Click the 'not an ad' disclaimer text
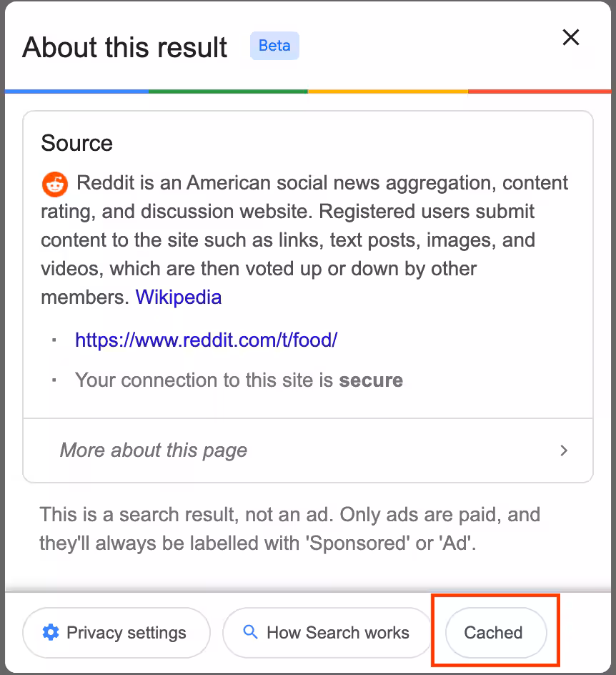The image size is (616, 675). [289, 529]
